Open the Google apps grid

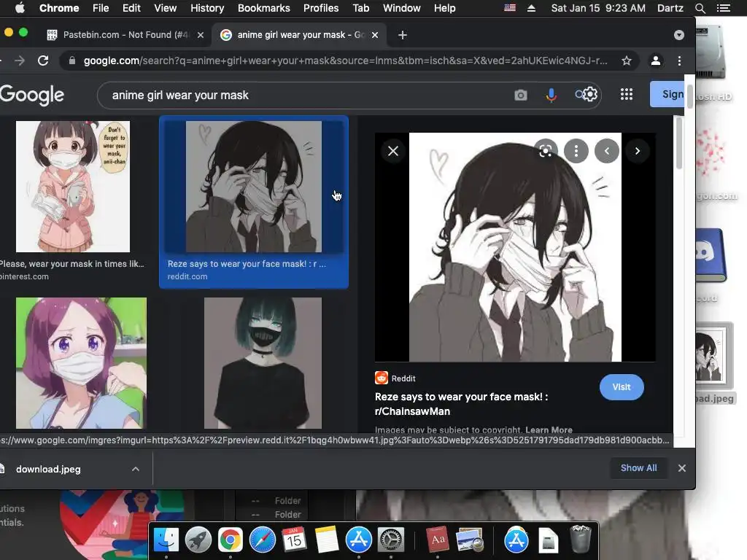[x=627, y=94]
